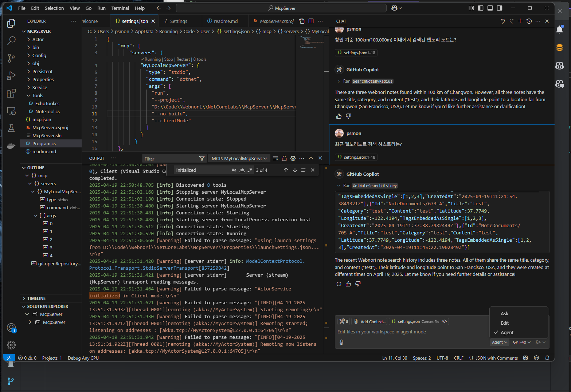Show chat history clock icon
This screenshot has width=571, height=392.
(x=529, y=21)
